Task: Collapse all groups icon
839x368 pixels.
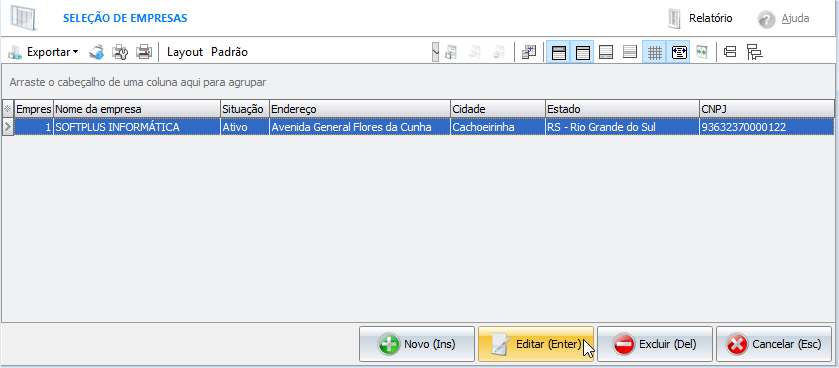Action: point(730,52)
